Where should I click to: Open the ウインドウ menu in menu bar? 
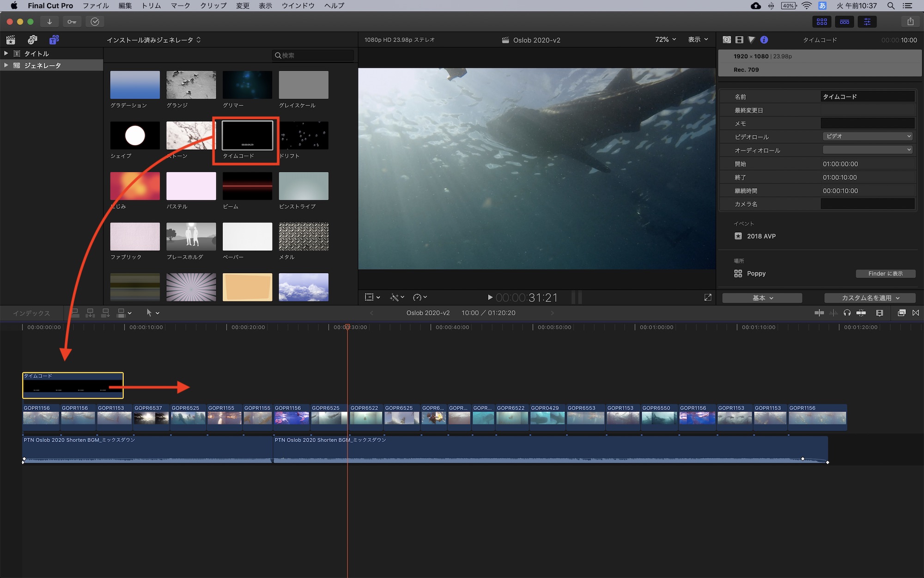(298, 6)
